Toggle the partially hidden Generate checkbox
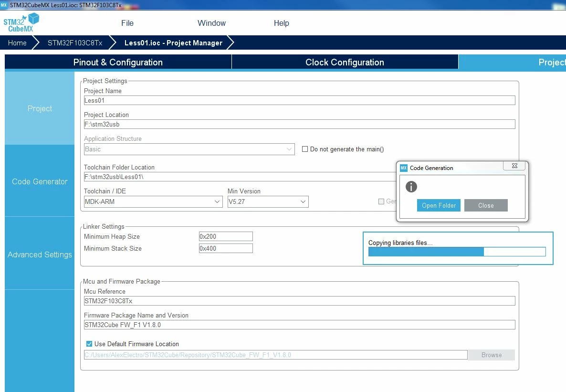The image size is (566, 392). [x=381, y=201]
